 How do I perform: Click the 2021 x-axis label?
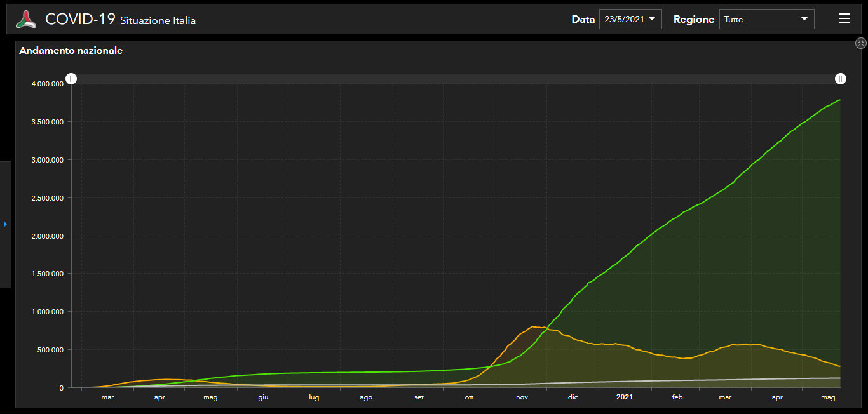pos(624,397)
